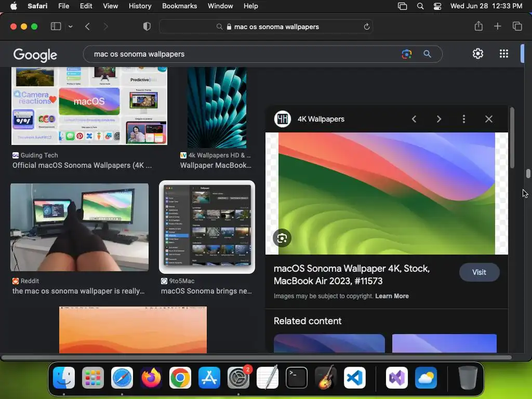Open Terminal from the Dock
The image size is (532, 399).
297,378
